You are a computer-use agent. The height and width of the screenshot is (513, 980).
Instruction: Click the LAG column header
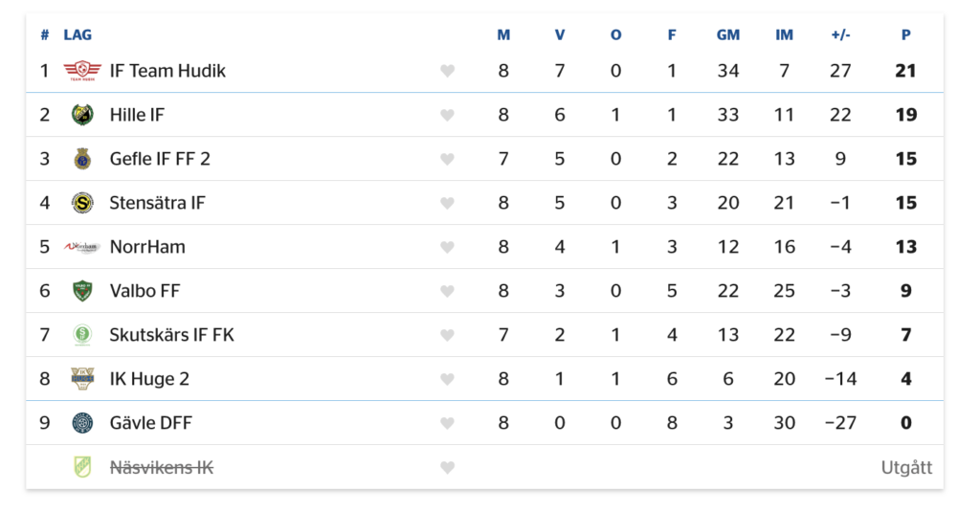pyautogui.click(x=78, y=35)
